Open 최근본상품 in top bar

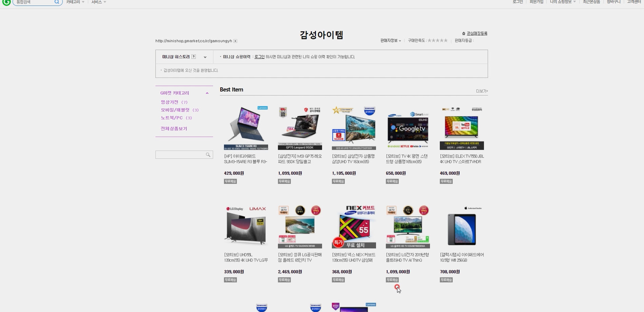(x=591, y=2)
